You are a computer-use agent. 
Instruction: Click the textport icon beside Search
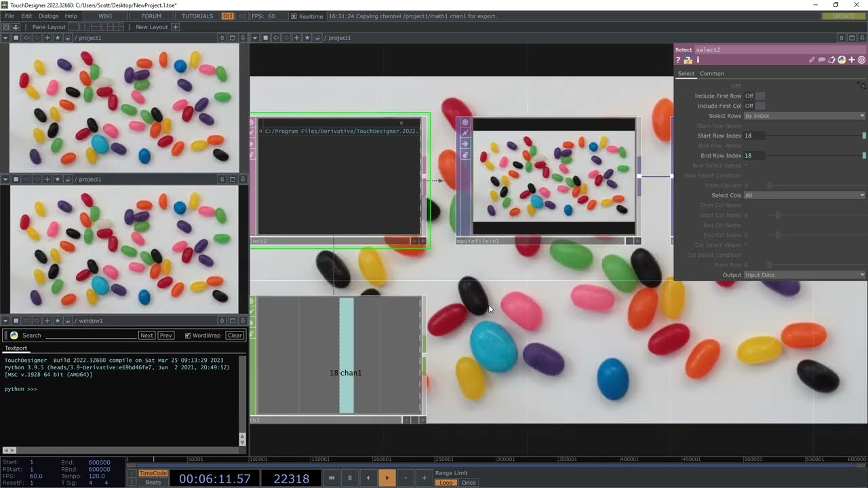(x=14, y=335)
